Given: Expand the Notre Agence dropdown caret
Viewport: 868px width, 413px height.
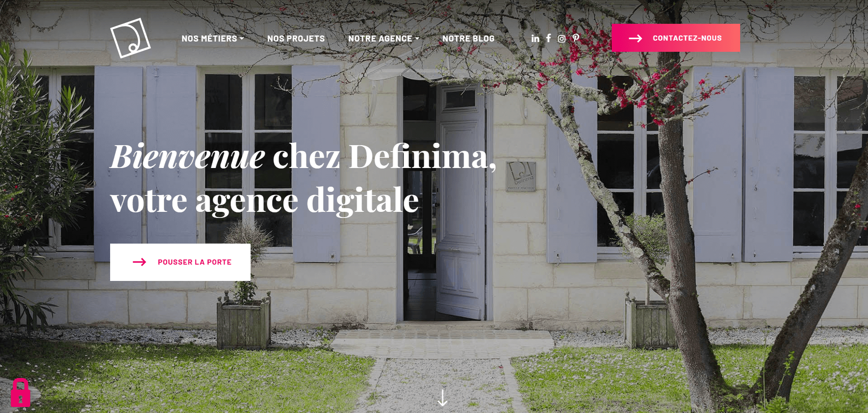Looking at the screenshot, I should (417, 39).
